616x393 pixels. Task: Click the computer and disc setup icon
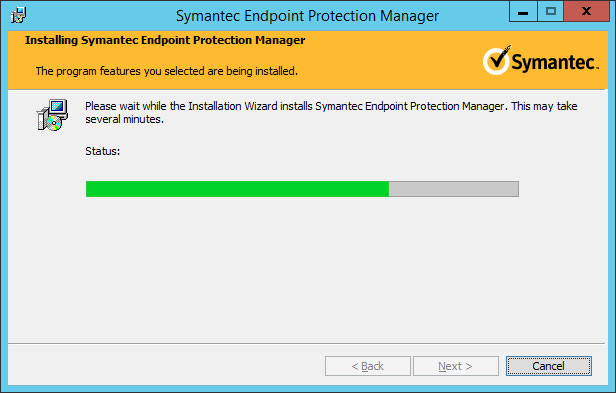pos(53,115)
